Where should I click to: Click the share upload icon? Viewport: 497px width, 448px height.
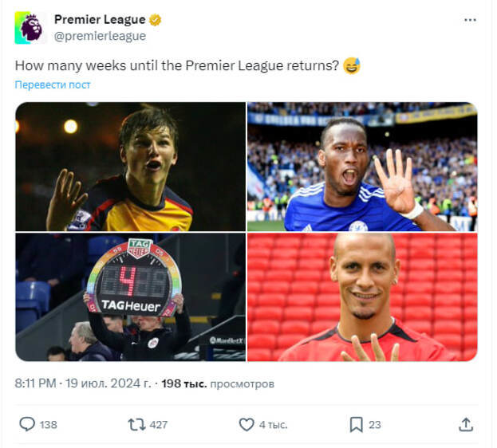[x=466, y=424]
